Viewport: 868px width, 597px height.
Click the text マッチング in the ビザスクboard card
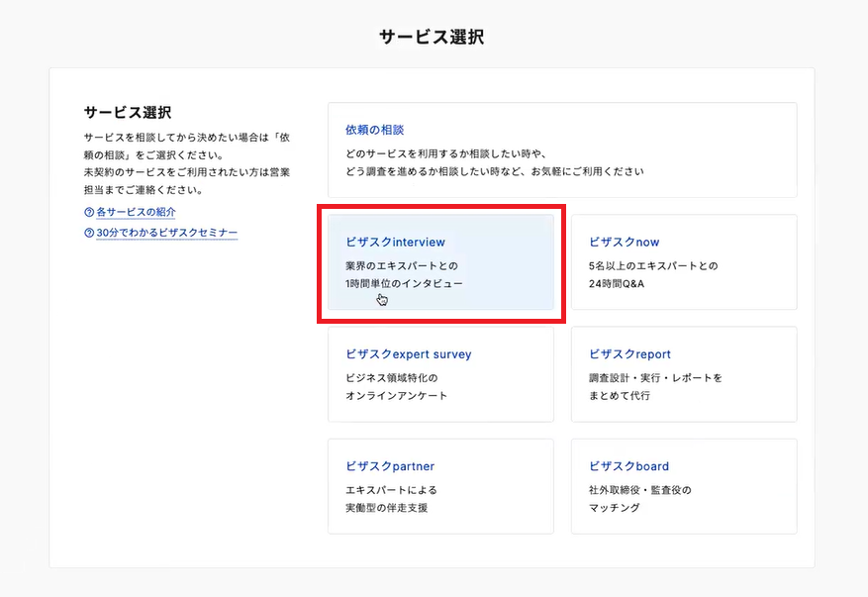[615, 508]
